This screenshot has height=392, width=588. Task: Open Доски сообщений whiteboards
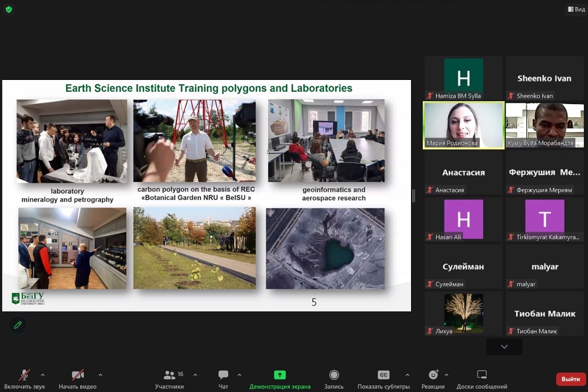[482, 379]
